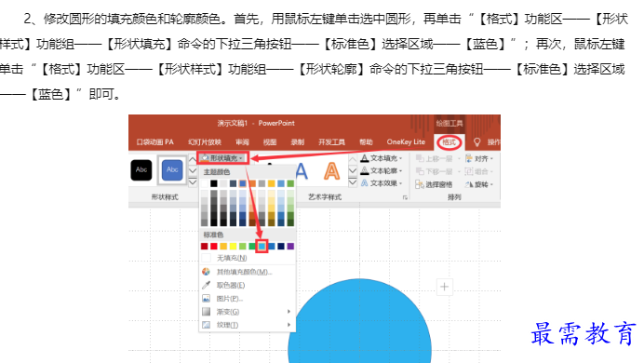Pick the green theme color swatch
The image size is (644, 363).
290,183
